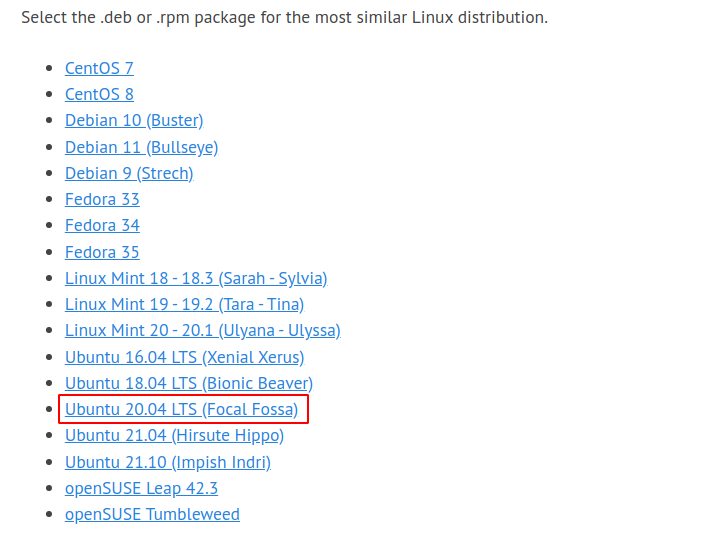Open the openSUSE Leap 42.3 link

141,488
